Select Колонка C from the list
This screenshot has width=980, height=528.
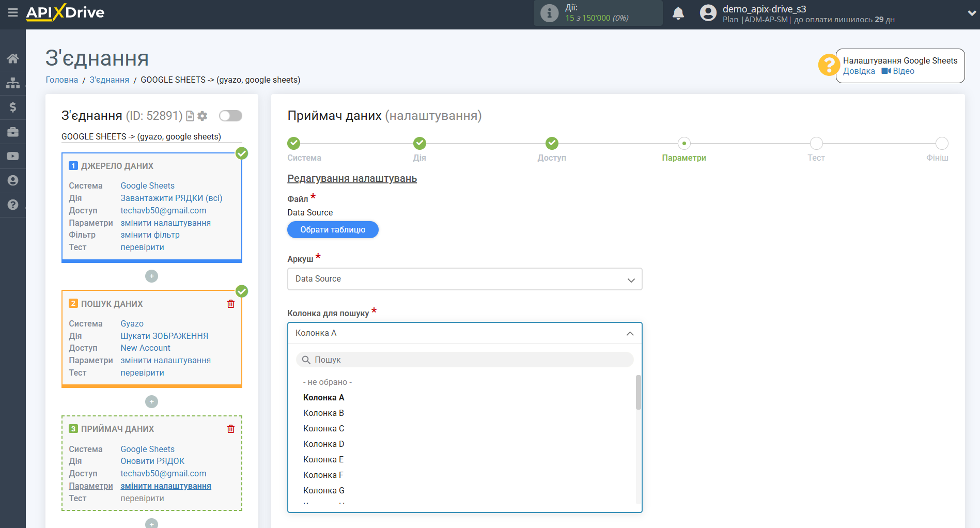point(323,428)
